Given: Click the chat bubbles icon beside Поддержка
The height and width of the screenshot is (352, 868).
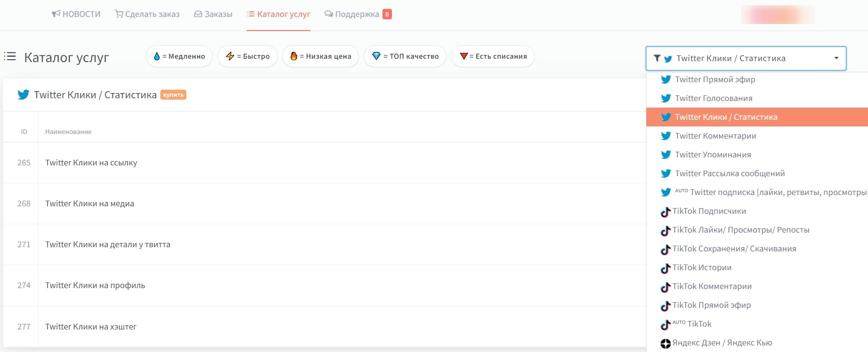Looking at the screenshot, I should pyautogui.click(x=329, y=14).
